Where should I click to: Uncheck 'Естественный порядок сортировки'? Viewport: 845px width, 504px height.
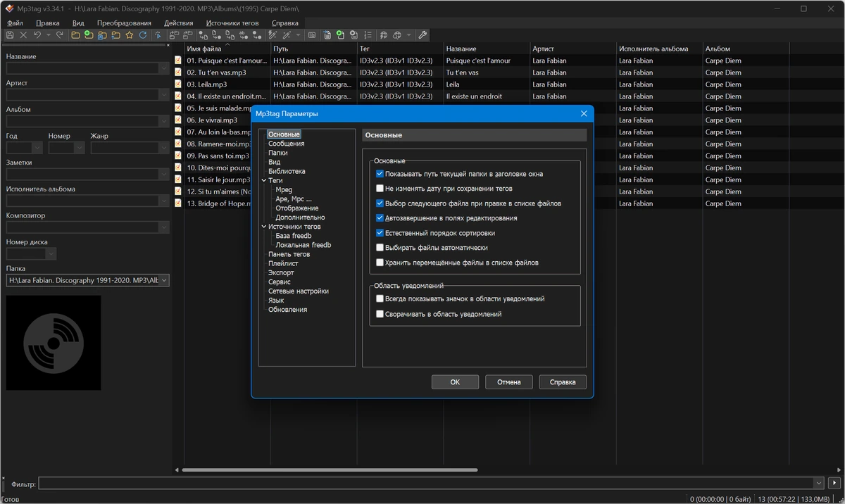(380, 233)
